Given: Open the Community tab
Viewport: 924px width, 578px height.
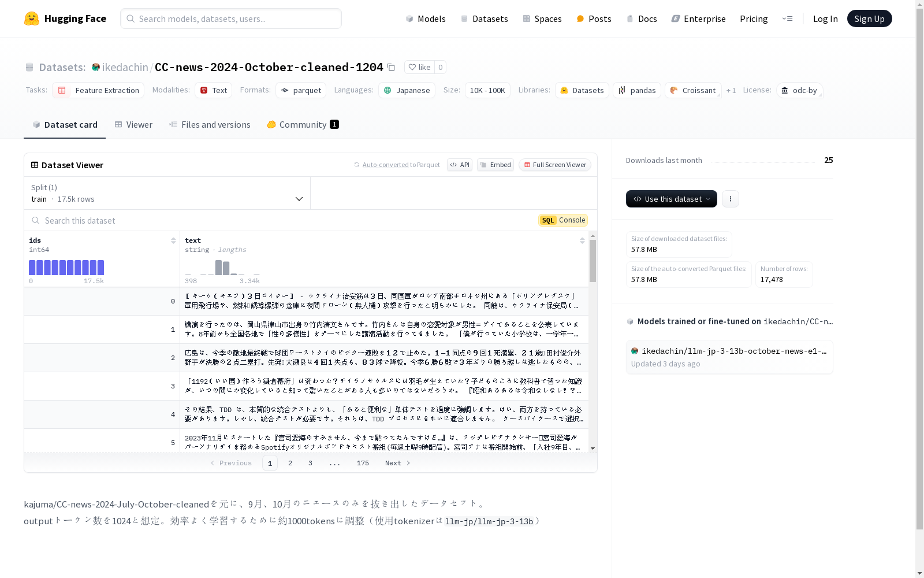Looking at the screenshot, I should point(303,125).
